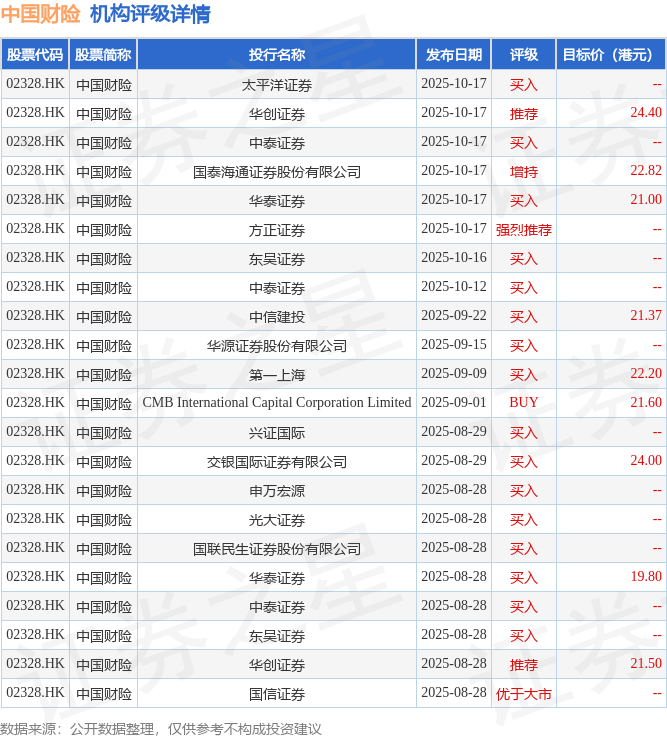Click the 评级 column header
This screenshot has height=738, width=667.
[x=523, y=55]
